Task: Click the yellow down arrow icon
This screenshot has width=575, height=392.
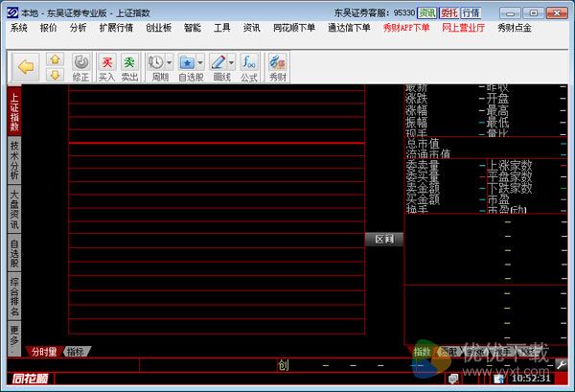Action: [x=55, y=75]
